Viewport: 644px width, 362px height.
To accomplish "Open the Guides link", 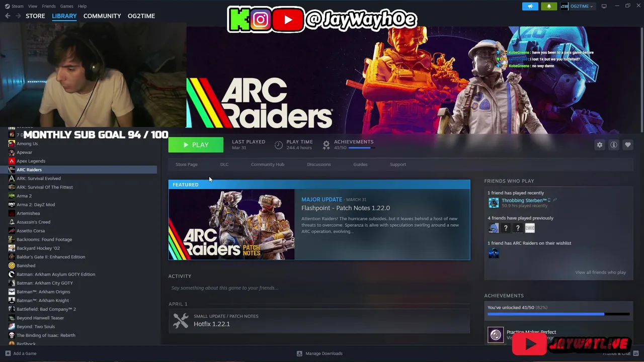I will pos(360,164).
